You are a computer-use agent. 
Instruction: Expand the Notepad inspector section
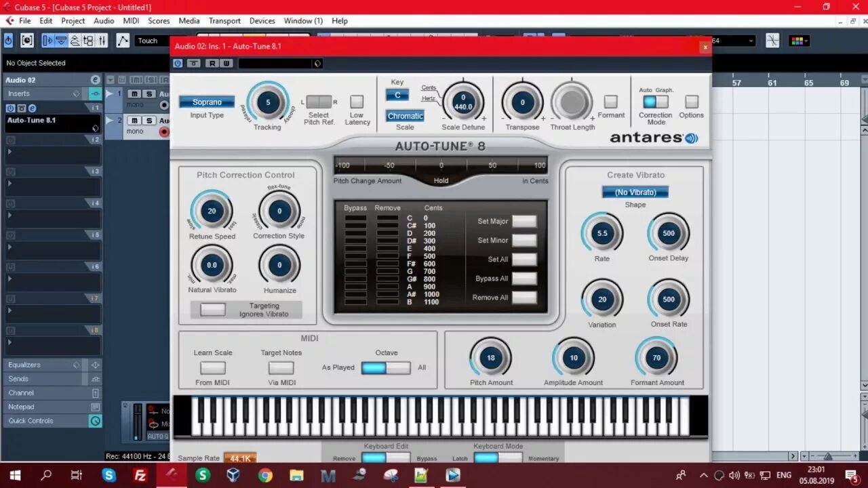(x=45, y=407)
